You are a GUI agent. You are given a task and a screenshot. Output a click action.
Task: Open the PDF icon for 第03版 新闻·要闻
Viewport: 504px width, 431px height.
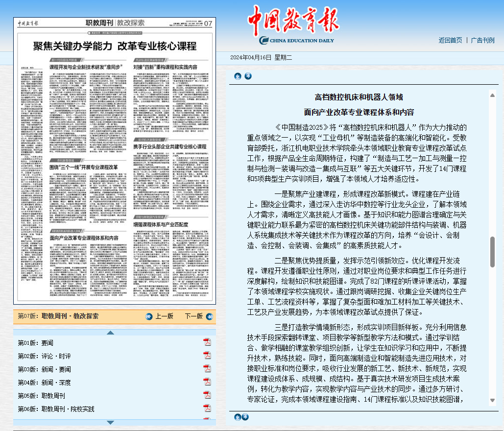pos(207,369)
